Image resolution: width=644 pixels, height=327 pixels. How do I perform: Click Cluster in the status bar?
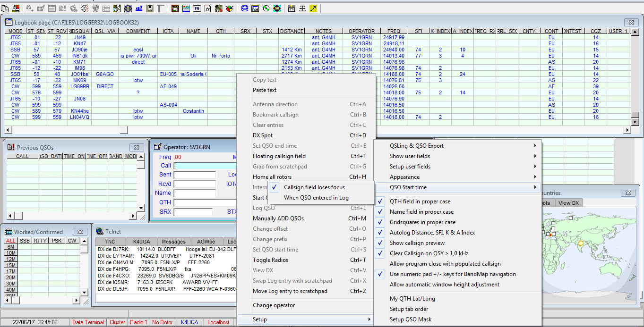coord(117,322)
